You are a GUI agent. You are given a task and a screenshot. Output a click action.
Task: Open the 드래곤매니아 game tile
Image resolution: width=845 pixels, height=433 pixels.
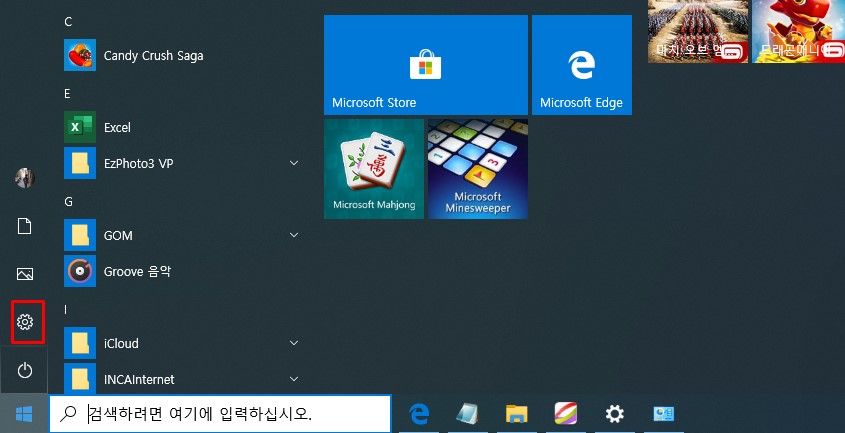coord(799,31)
